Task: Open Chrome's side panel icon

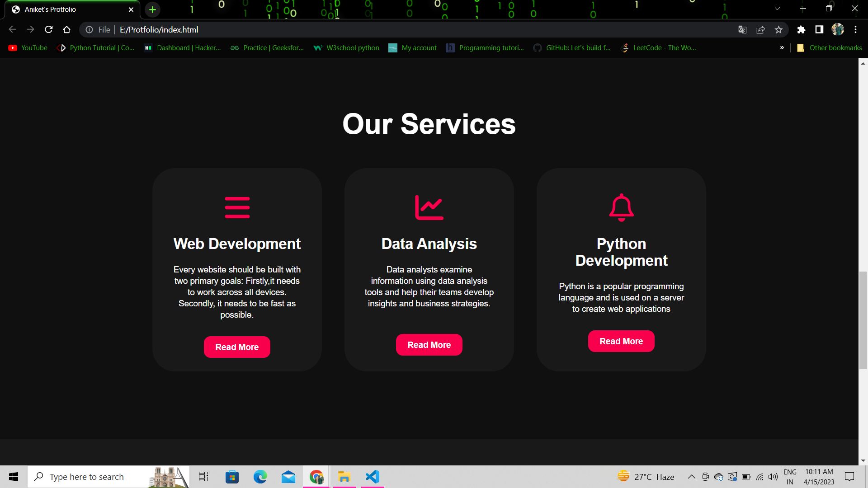Action: click(x=819, y=29)
